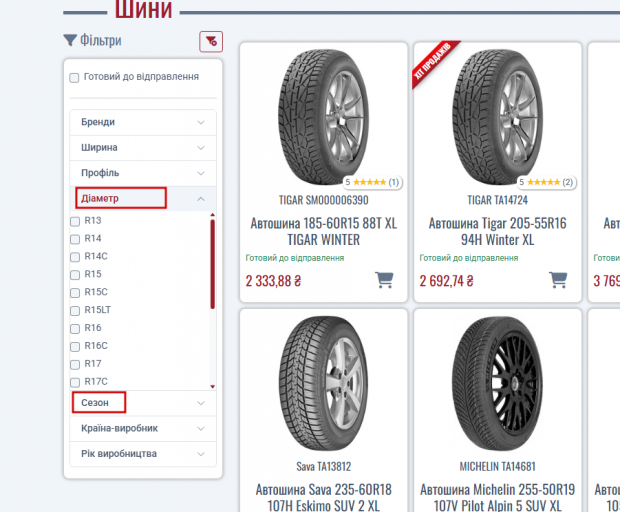Screen dimensions: 620x512
Task: Open Автошина Tigar 205-55R16 94H Winter XL
Action: pyautogui.click(x=497, y=231)
